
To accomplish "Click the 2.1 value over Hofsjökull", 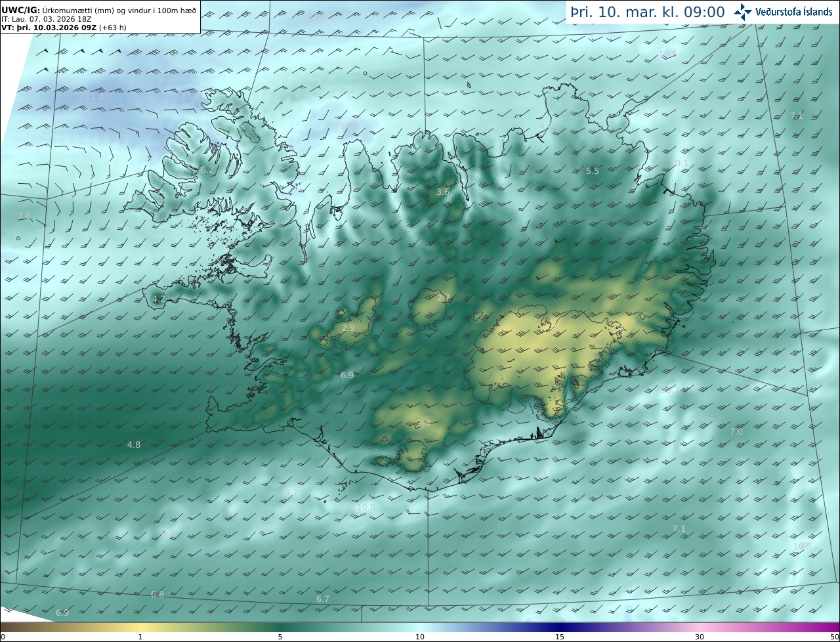I will 444,297.
